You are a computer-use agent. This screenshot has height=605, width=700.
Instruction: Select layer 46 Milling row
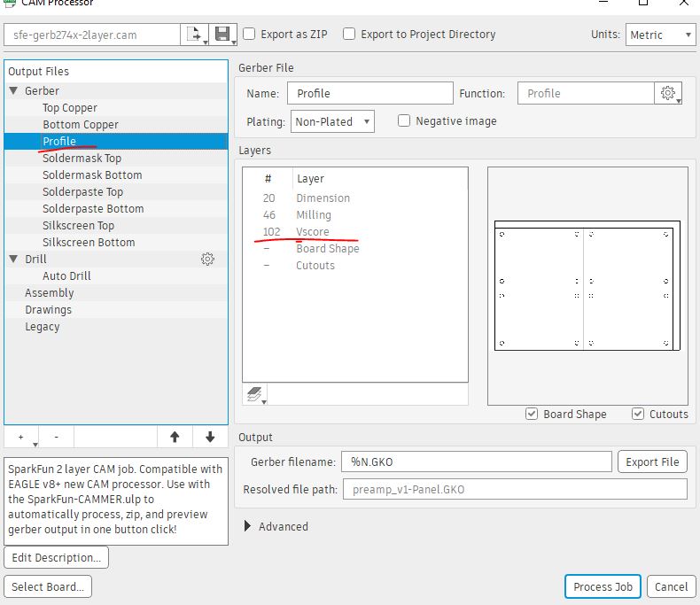click(x=355, y=214)
